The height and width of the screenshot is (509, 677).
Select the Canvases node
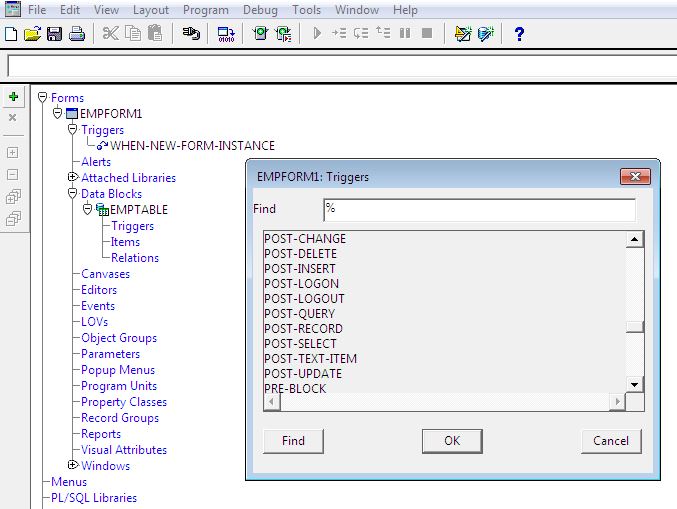(x=105, y=274)
